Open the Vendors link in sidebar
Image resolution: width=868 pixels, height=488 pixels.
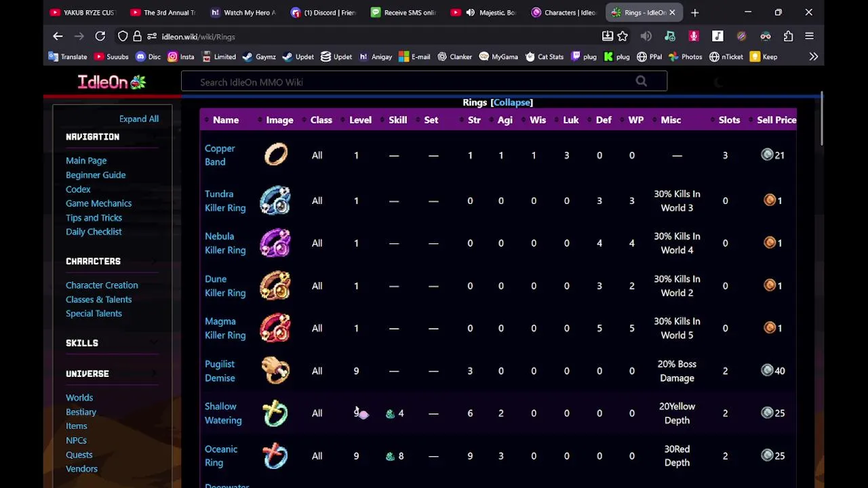pos(81,469)
